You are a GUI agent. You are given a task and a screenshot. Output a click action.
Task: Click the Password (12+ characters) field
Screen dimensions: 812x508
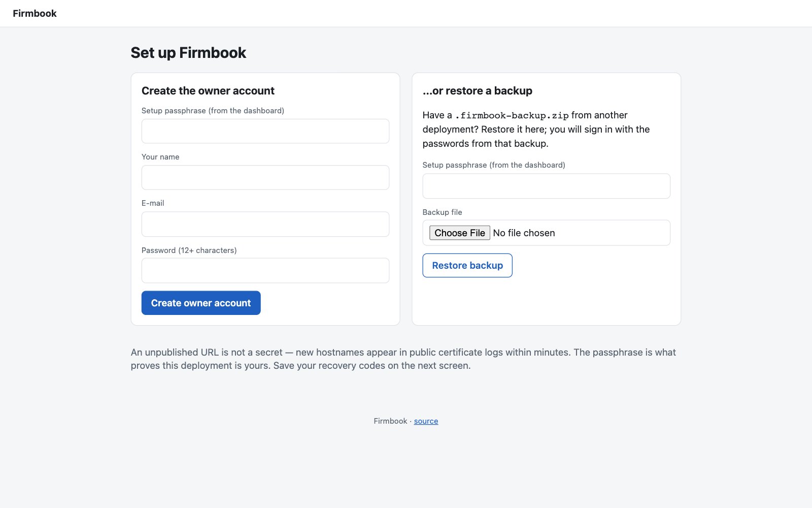265,270
